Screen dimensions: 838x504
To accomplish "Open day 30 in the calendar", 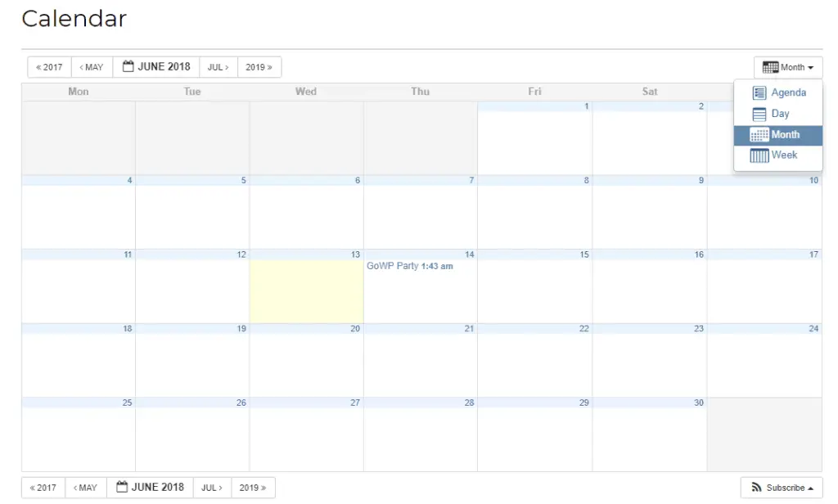I will point(699,403).
